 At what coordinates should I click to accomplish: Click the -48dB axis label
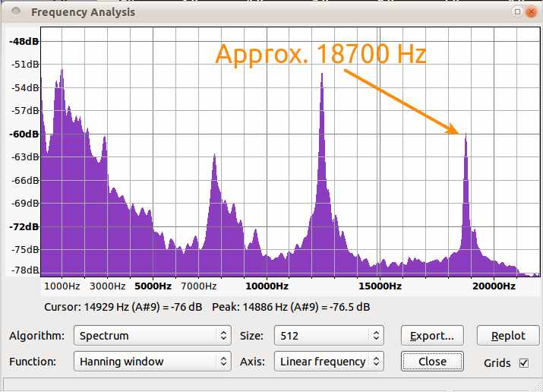pos(24,41)
